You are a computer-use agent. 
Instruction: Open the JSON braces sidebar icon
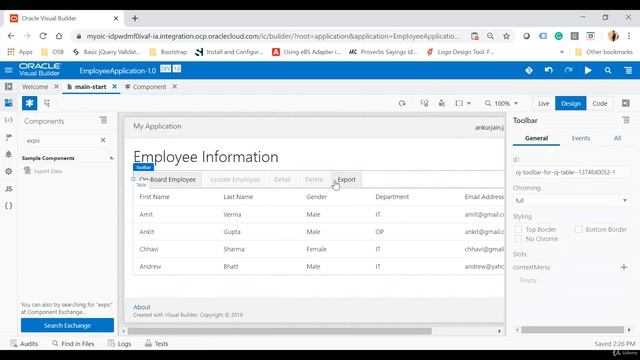pos(9,206)
